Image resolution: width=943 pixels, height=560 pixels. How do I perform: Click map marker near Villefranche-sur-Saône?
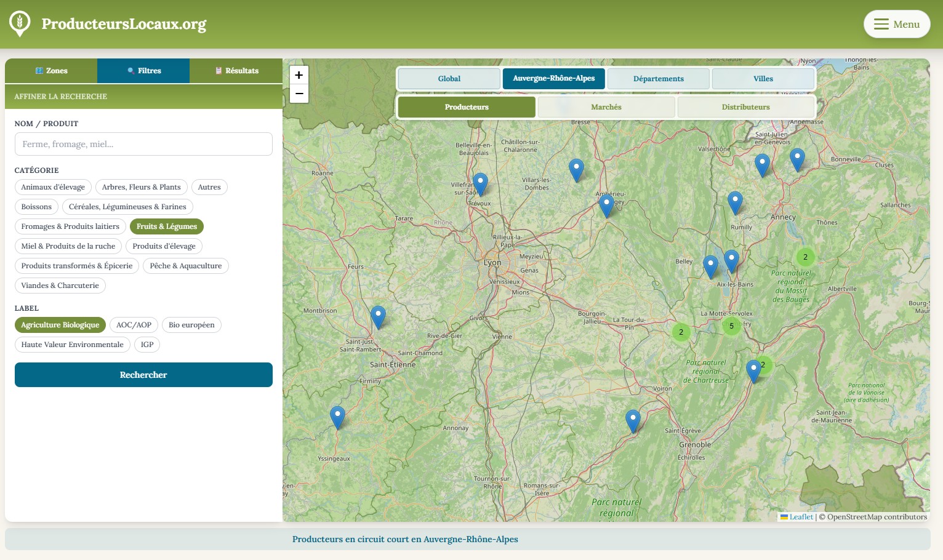(x=480, y=184)
